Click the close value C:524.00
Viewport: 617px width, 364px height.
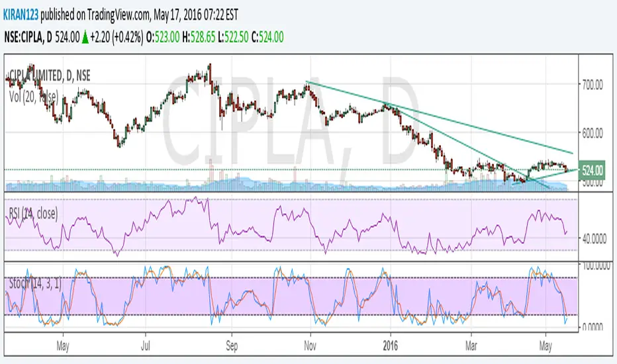pos(267,37)
